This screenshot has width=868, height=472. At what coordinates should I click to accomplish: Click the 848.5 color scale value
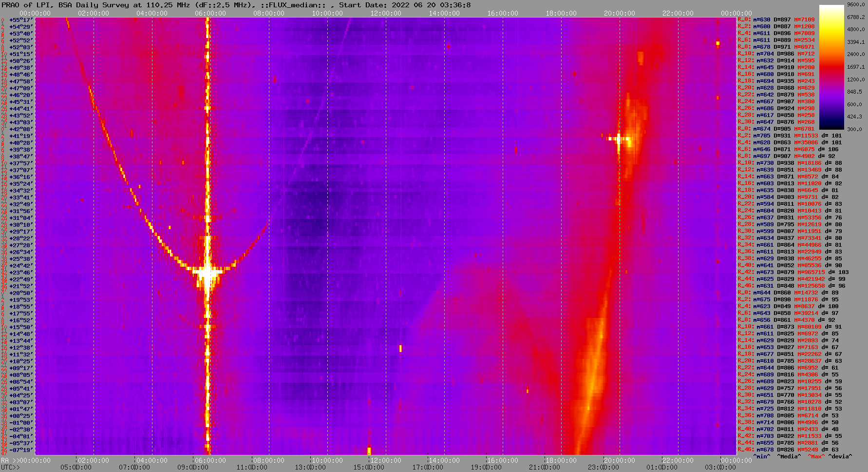click(854, 92)
